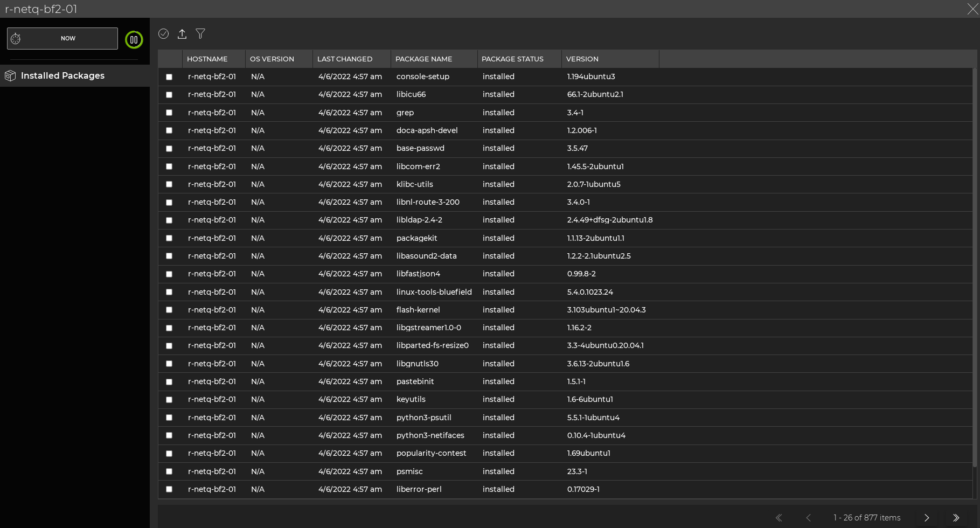Click the export upload icon
Image resolution: width=980 pixels, height=528 pixels.
(x=182, y=34)
